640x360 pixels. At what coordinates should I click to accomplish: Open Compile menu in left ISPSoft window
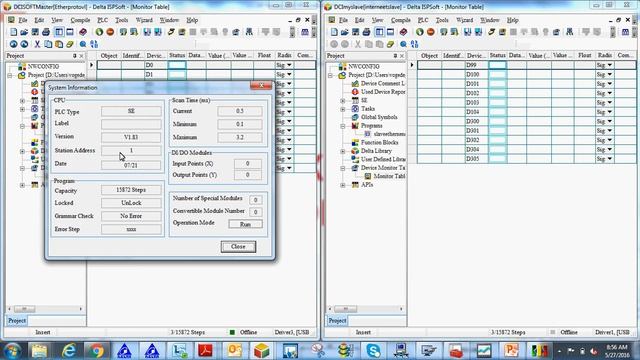coord(80,20)
